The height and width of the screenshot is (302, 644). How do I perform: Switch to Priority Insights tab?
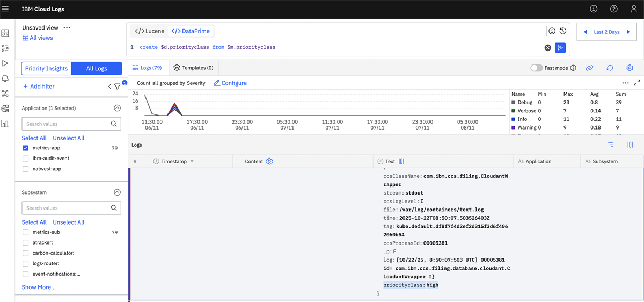click(47, 69)
